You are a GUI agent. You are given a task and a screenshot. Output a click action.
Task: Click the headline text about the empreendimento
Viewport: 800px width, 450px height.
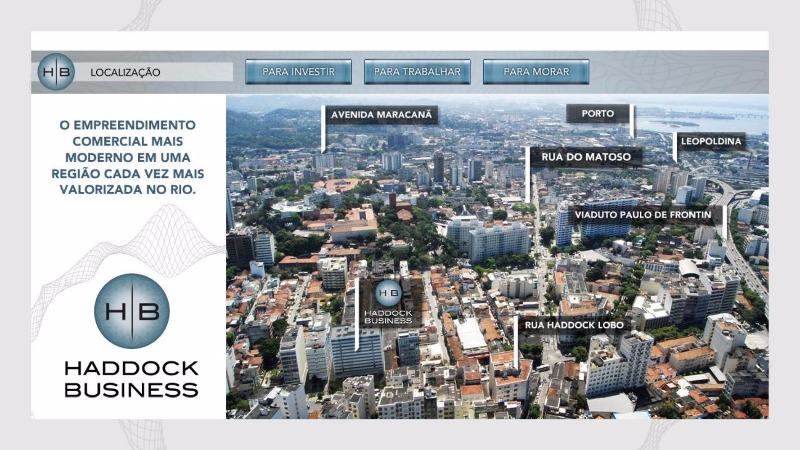click(x=127, y=156)
